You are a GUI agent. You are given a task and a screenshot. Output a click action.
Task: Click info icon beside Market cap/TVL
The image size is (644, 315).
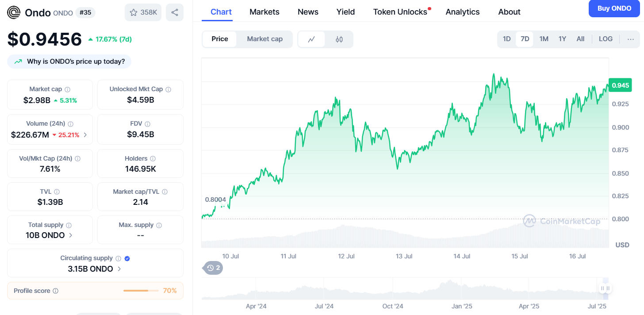(x=165, y=192)
